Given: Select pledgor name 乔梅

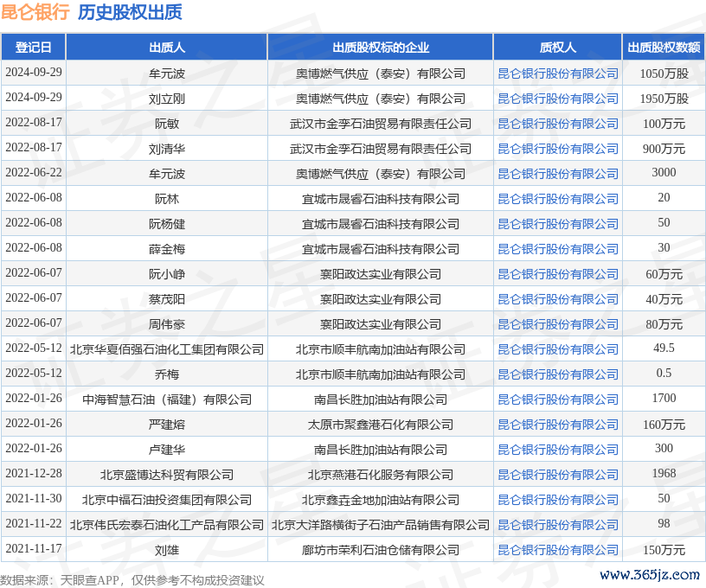Looking at the screenshot, I should point(167,374).
